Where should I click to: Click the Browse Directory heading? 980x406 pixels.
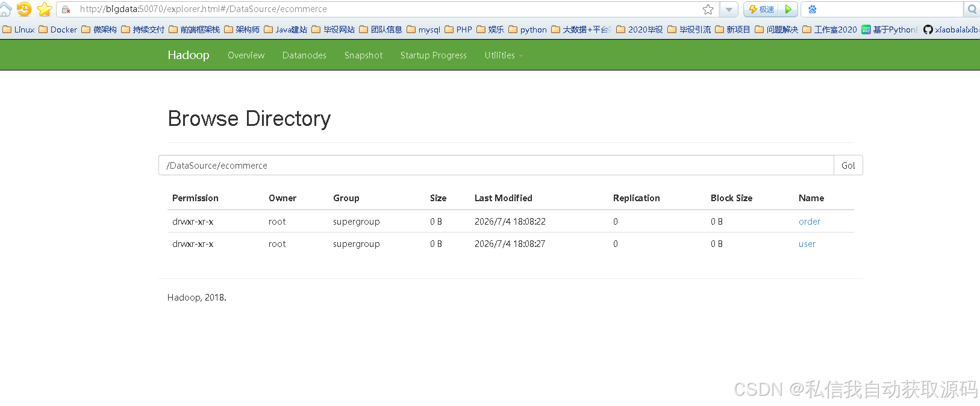(x=249, y=119)
